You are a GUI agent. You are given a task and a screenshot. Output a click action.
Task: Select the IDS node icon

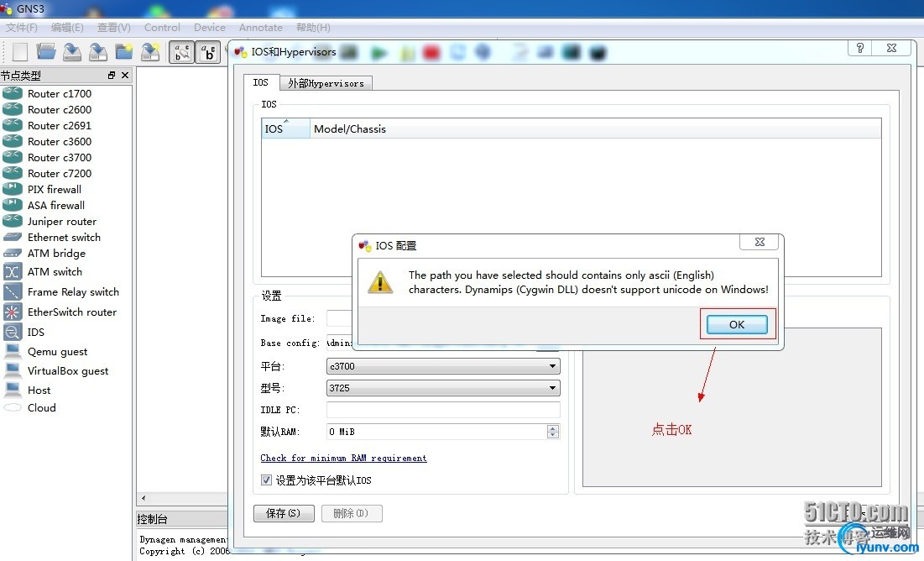(x=13, y=332)
